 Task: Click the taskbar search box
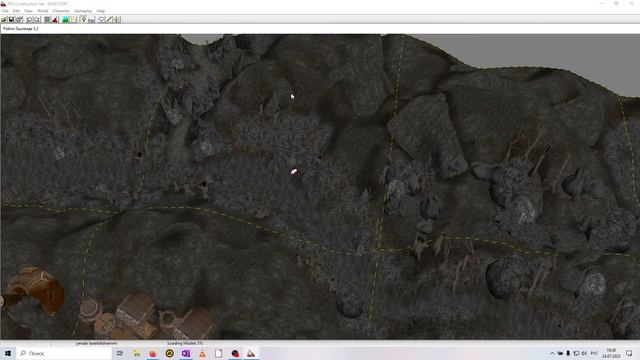pos(64,353)
